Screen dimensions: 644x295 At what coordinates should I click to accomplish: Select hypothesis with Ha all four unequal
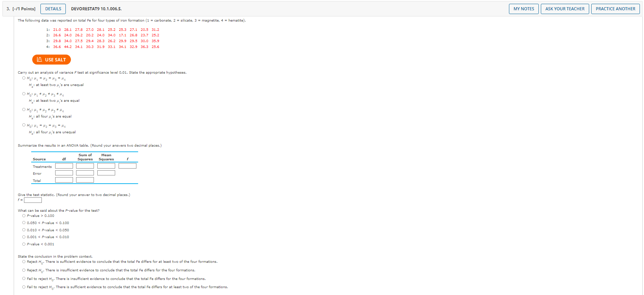(24, 125)
